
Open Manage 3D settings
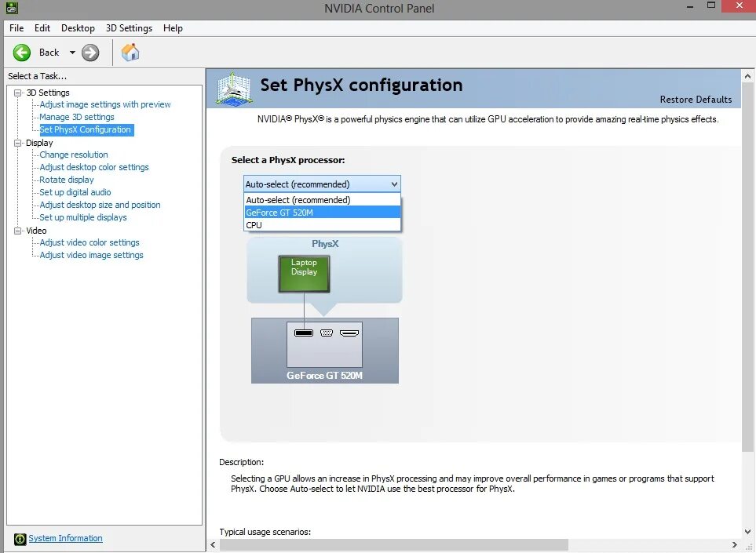(x=77, y=117)
